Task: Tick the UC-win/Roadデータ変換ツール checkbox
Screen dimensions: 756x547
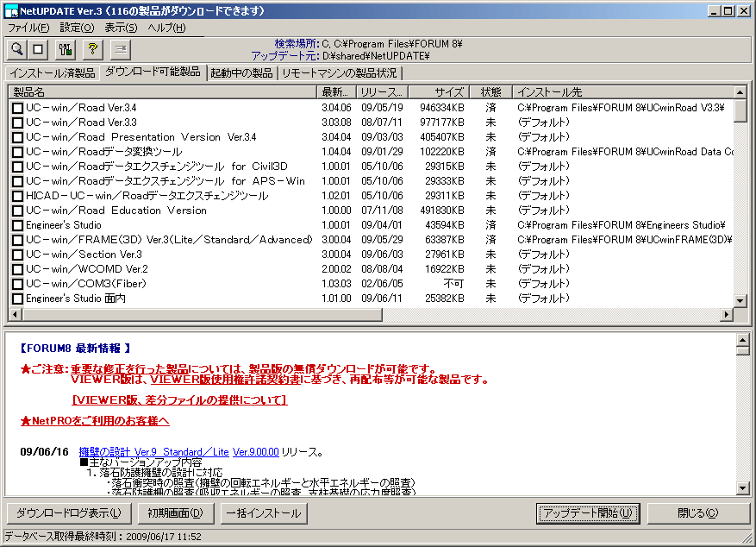Action: (18, 152)
